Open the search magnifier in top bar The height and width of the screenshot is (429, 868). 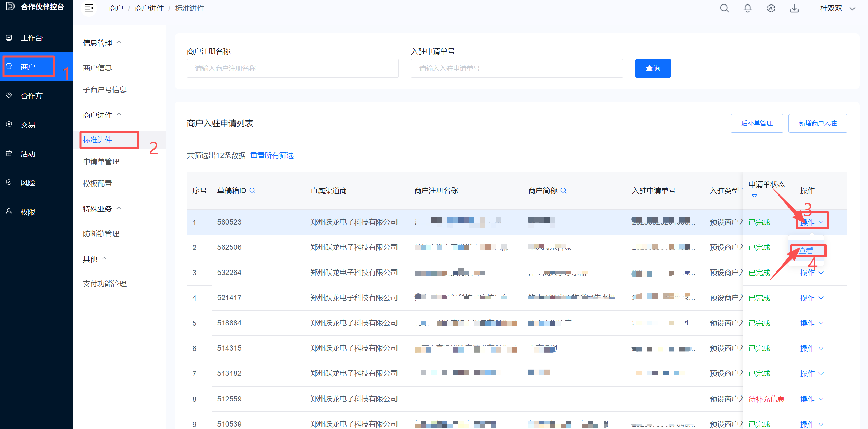725,8
